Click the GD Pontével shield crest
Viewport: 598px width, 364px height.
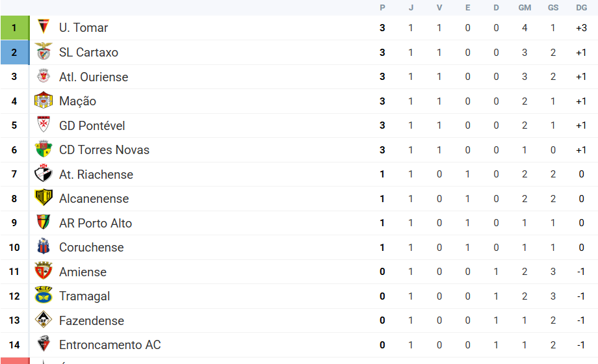pyautogui.click(x=44, y=125)
